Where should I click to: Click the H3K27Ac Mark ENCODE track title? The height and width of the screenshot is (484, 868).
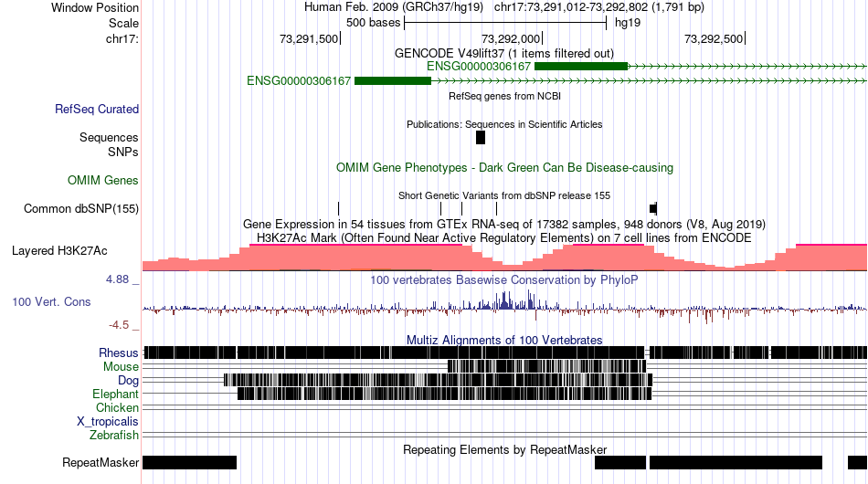point(504,237)
